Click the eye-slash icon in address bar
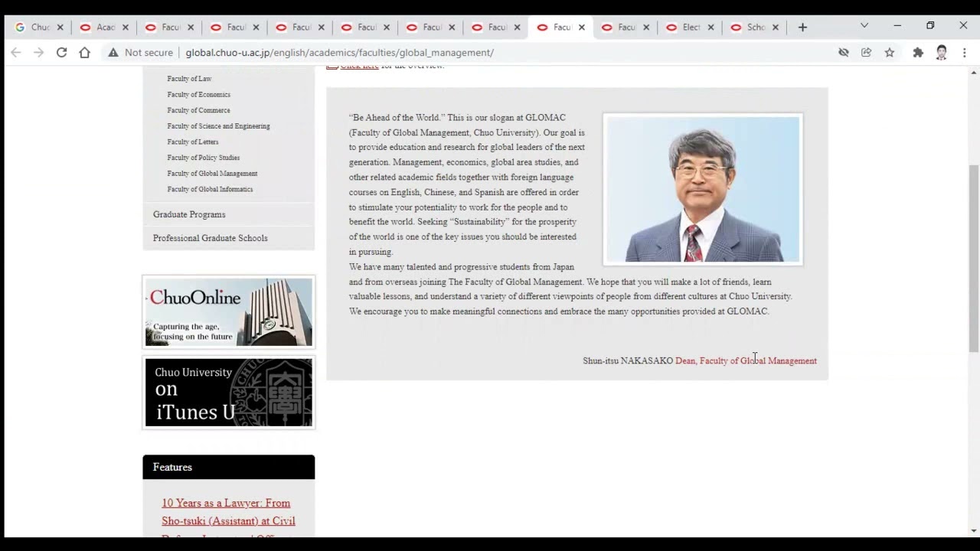Viewport: 980px width, 551px height. point(843,53)
